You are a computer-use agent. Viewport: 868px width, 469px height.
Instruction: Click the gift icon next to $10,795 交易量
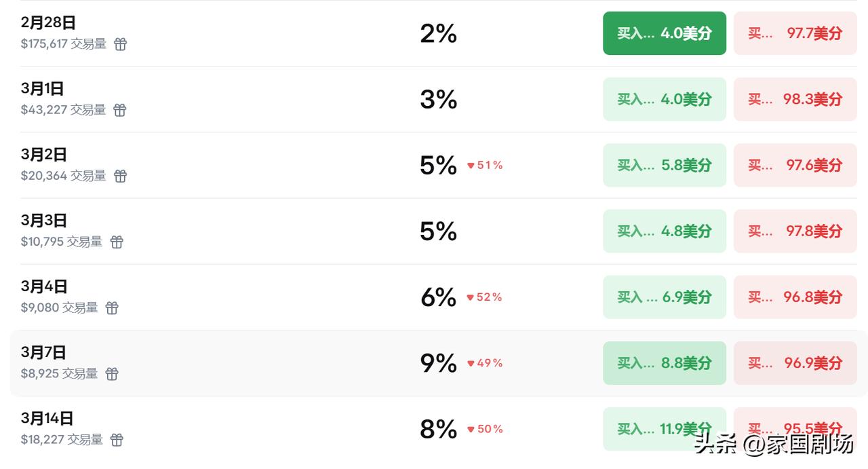pyautogui.click(x=116, y=242)
